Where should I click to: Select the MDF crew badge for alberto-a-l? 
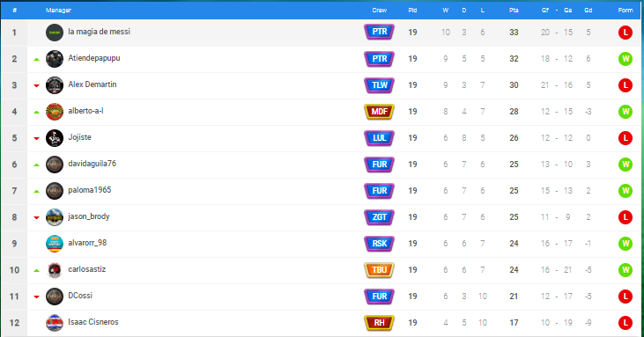(379, 112)
